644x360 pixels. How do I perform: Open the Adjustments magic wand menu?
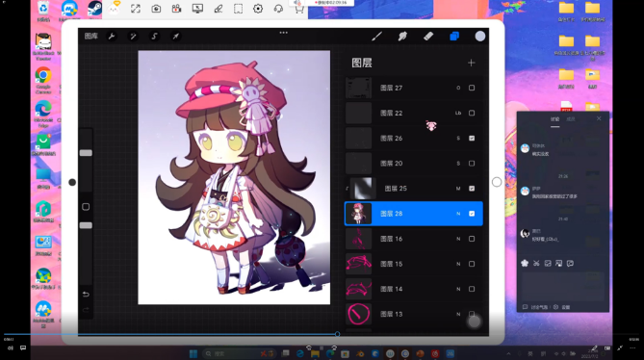coord(133,37)
